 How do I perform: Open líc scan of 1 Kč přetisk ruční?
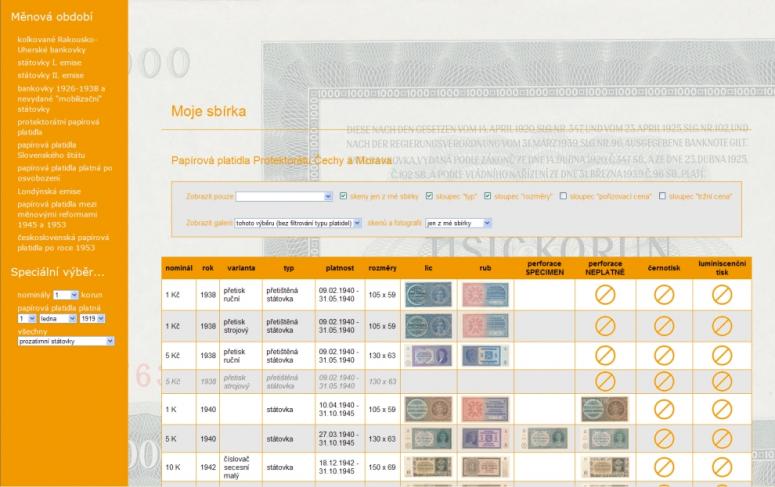pos(428,295)
